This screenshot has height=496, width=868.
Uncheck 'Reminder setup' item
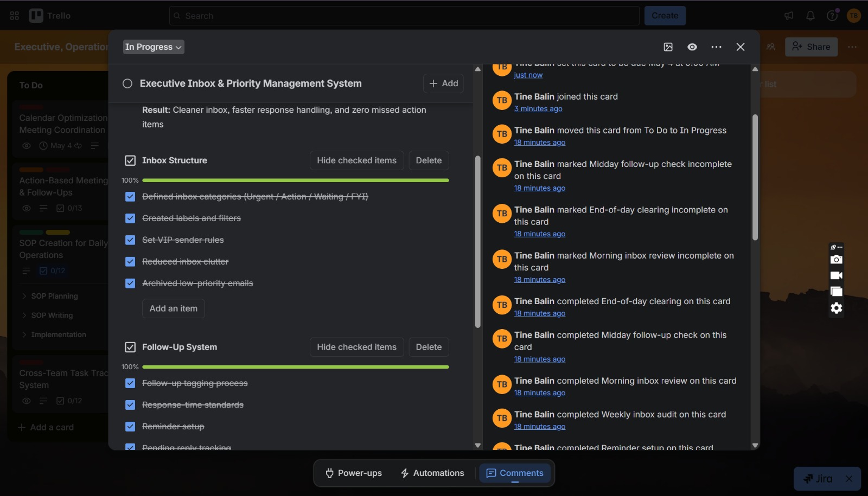(x=130, y=427)
